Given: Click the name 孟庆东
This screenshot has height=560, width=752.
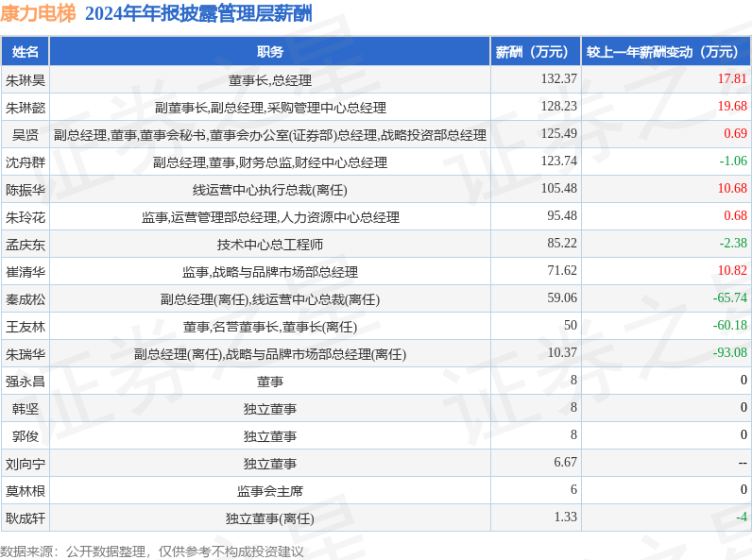Looking at the screenshot, I should tap(26, 244).
